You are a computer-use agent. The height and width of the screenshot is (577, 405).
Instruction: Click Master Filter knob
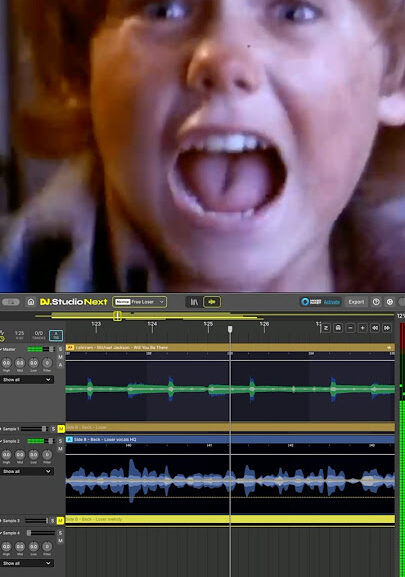(47, 363)
